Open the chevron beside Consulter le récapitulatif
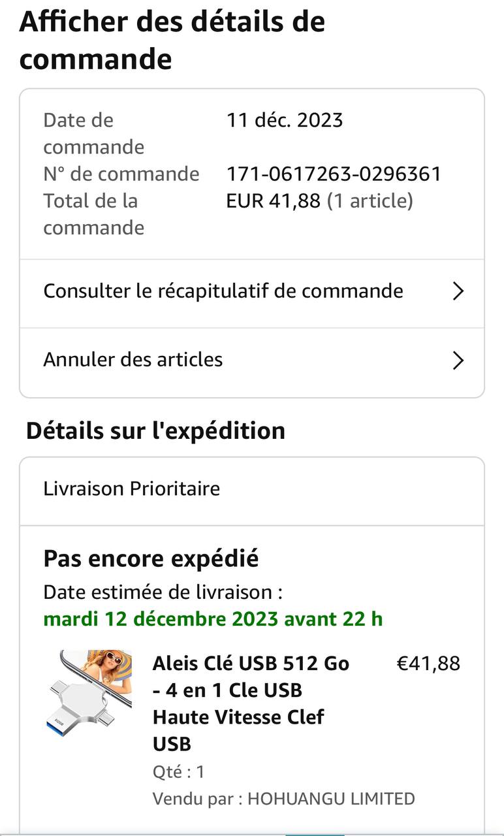The width and height of the screenshot is (504, 836). pyautogui.click(x=458, y=291)
